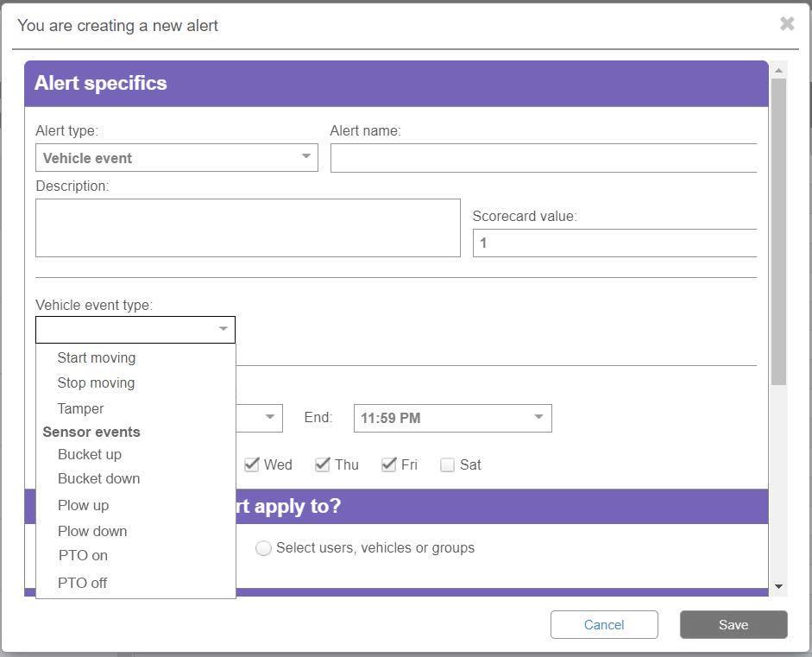The width and height of the screenshot is (812, 657).
Task: Enable the Sat day checkbox
Action: point(447,464)
